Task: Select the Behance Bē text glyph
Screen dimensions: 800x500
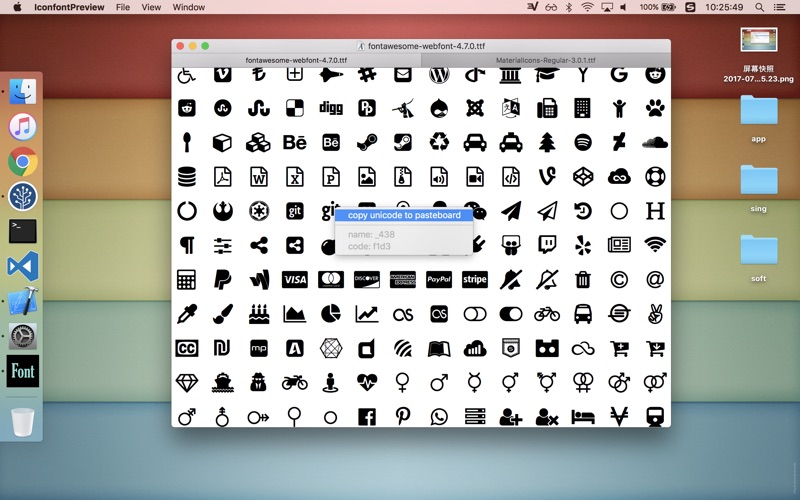Action: pos(295,142)
